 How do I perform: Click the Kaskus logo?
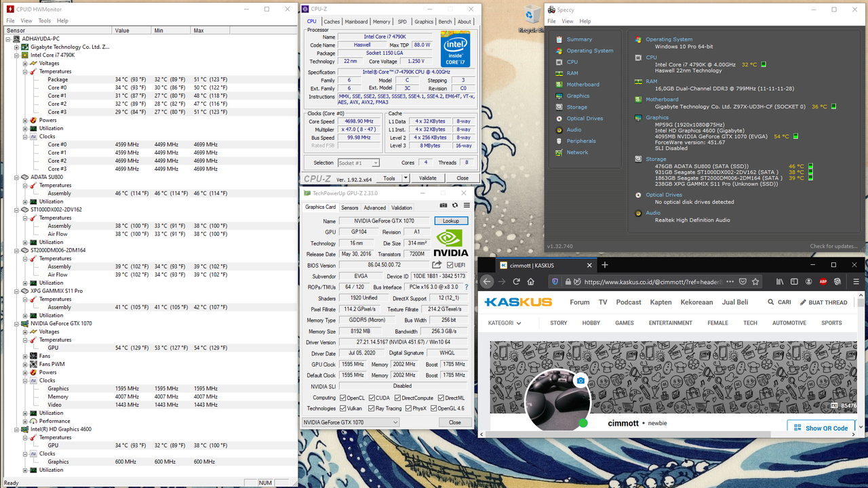[x=518, y=302]
